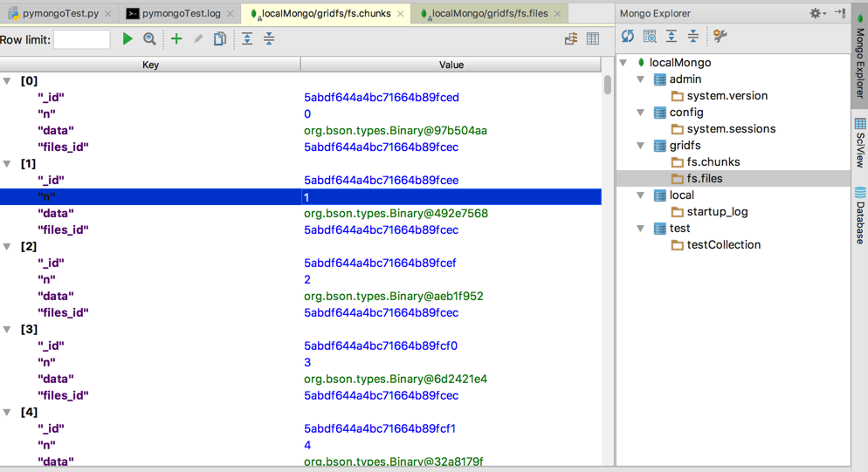
Task: Select the Mongo Explorer side tab
Action: (x=859, y=55)
